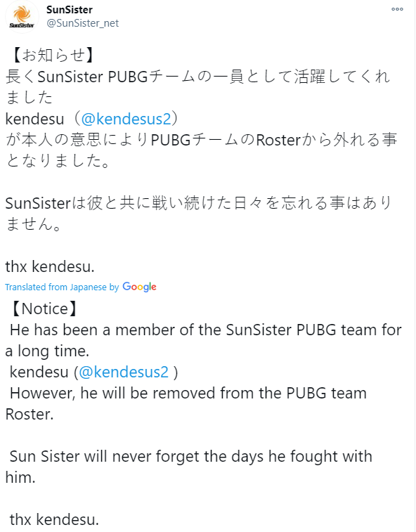Viewport: 416px width, 532px height.
Task: Click the SunSister profile avatar logo
Action: coord(22,18)
